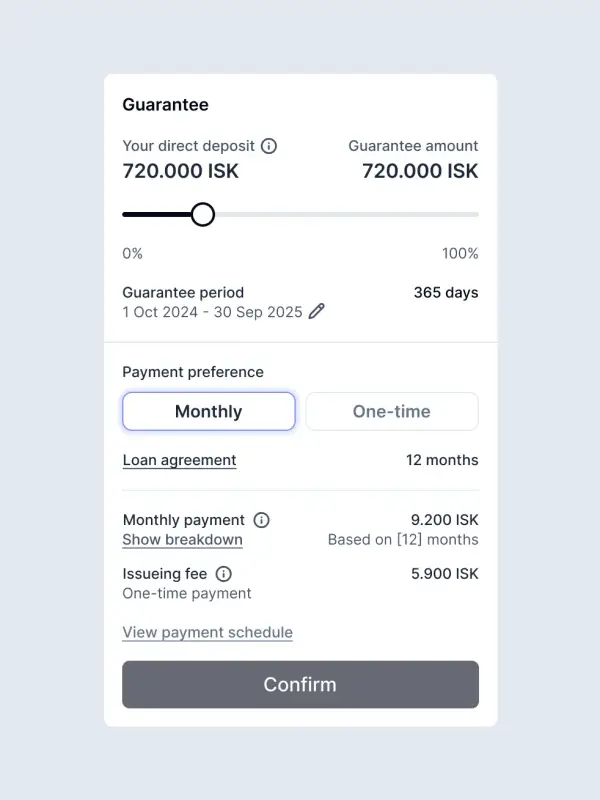600x800 pixels.
Task: Expand Show breakdown under Monthly payment
Action: point(182,540)
